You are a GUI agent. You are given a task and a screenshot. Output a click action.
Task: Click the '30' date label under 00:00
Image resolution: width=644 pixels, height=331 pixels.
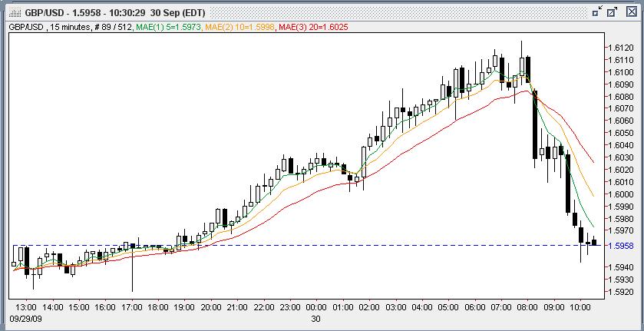tap(315, 319)
